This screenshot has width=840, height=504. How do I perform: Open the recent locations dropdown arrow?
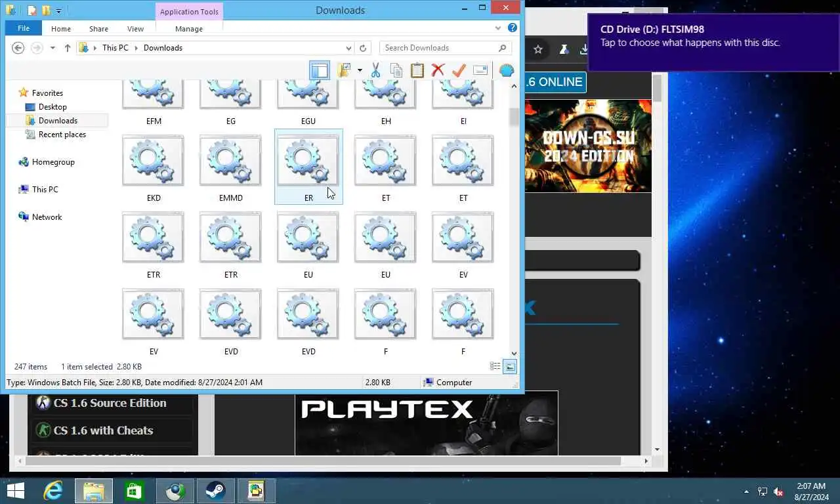[53, 48]
